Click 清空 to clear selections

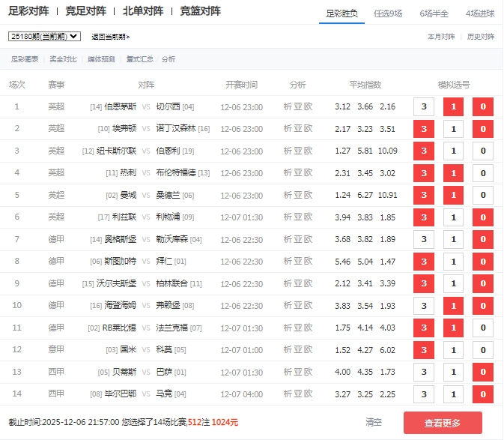[x=374, y=423]
